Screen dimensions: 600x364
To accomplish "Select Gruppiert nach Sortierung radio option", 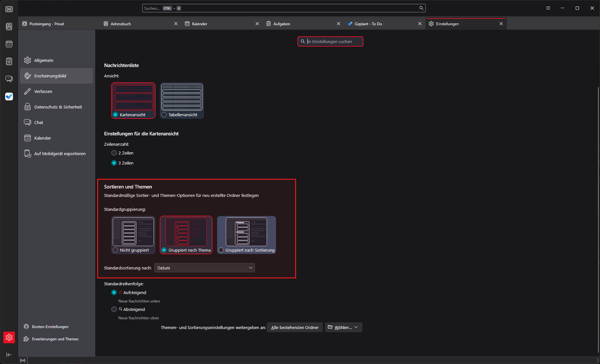I will click(221, 250).
